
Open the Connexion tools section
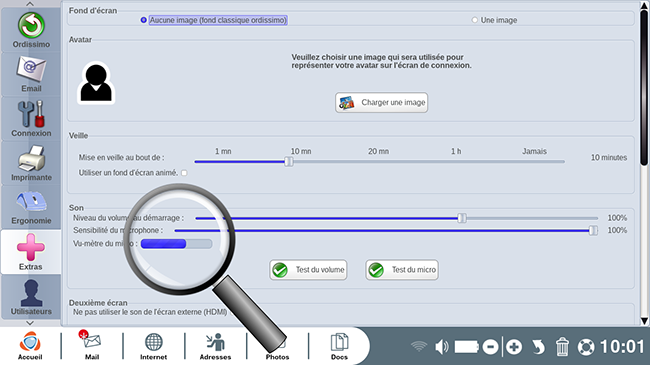[31, 119]
